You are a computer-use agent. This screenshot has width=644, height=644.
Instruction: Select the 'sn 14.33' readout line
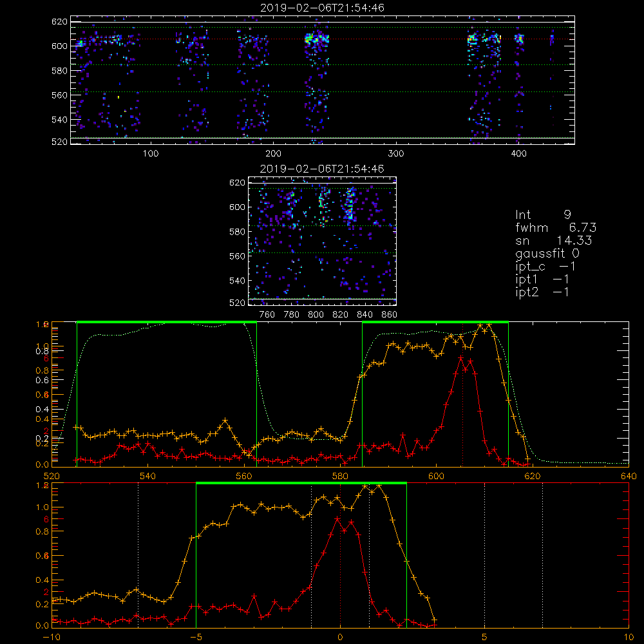click(x=553, y=240)
